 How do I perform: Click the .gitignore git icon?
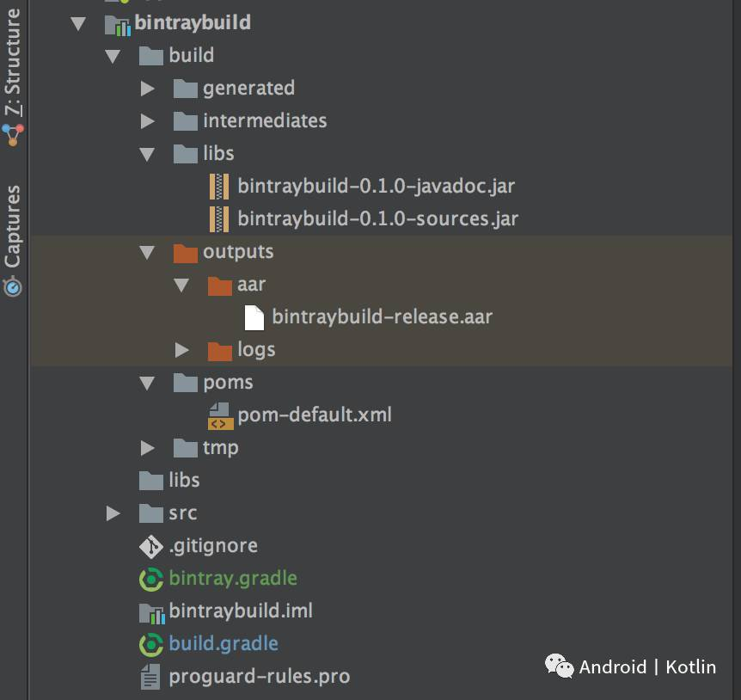[150, 546]
